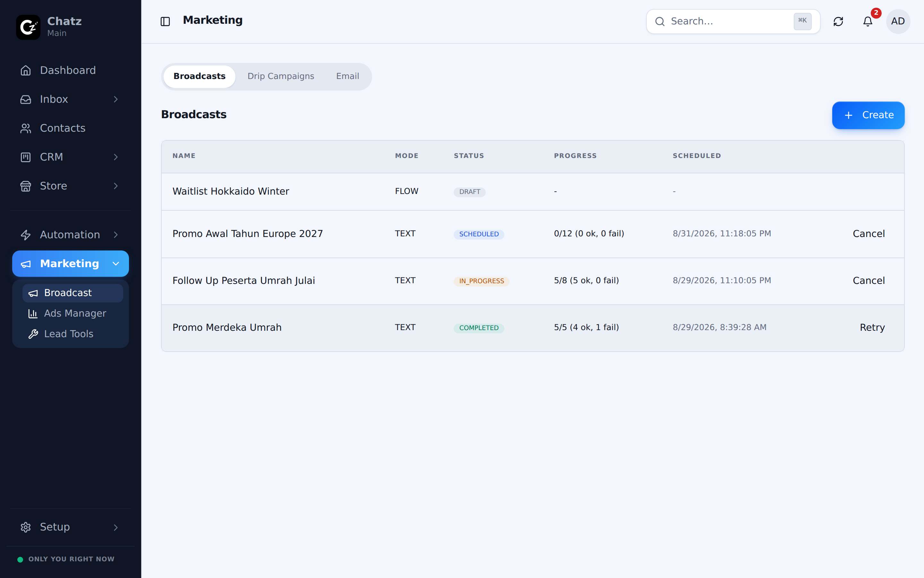The width and height of the screenshot is (924, 578).
Task: Click the Lead Tools wrench icon
Action: [x=33, y=334]
